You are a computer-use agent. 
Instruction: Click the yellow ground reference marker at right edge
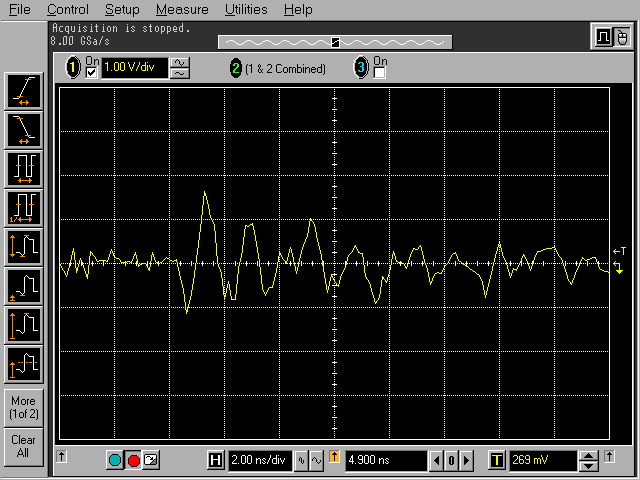618,268
